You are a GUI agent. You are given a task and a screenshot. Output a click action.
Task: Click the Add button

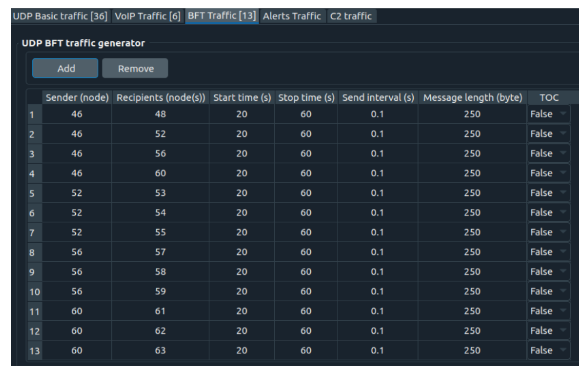point(65,68)
